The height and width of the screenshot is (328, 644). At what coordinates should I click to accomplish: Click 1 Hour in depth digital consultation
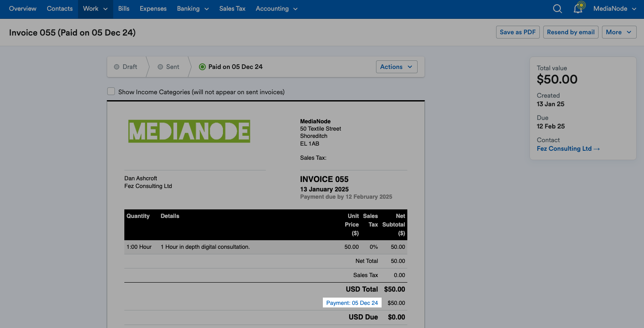coord(205,247)
